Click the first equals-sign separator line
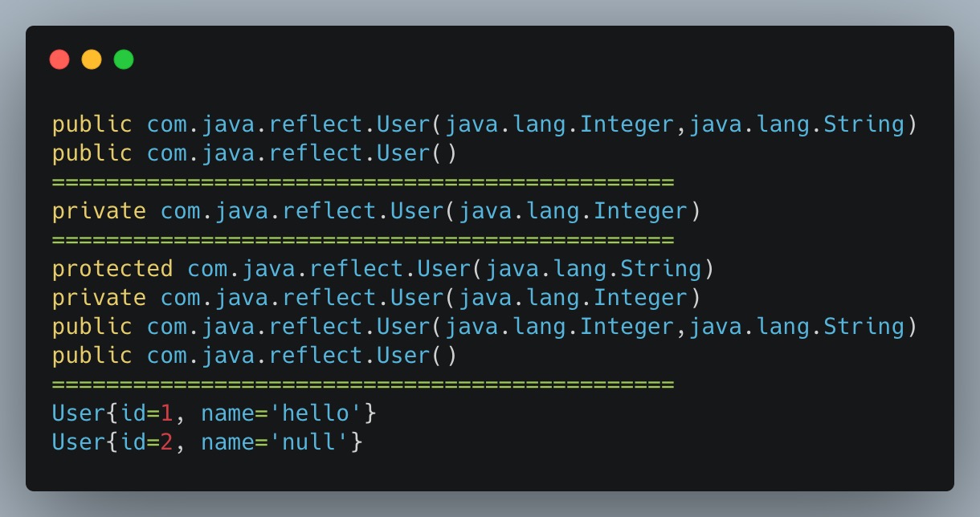The height and width of the screenshot is (517, 980). [362, 182]
